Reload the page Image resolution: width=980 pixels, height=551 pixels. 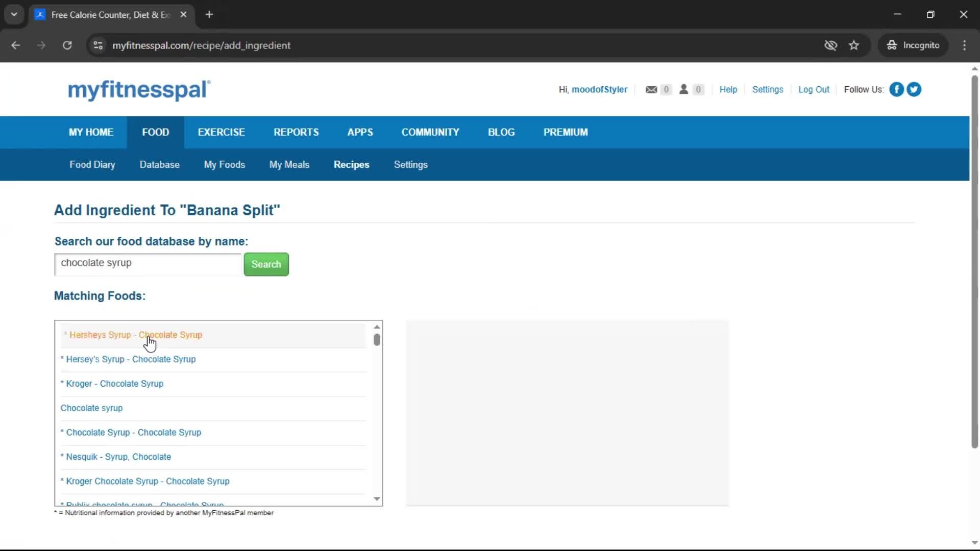tap(67, 45)
